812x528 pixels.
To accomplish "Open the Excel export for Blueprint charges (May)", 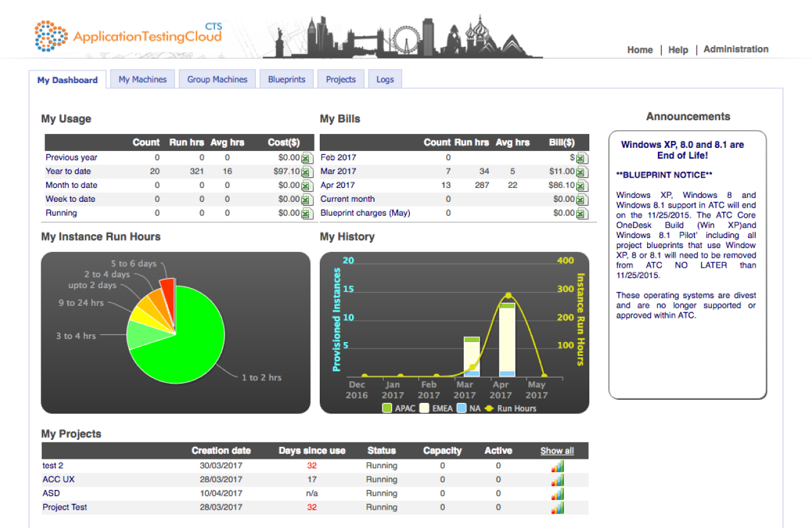I will (x=582, y=214).
